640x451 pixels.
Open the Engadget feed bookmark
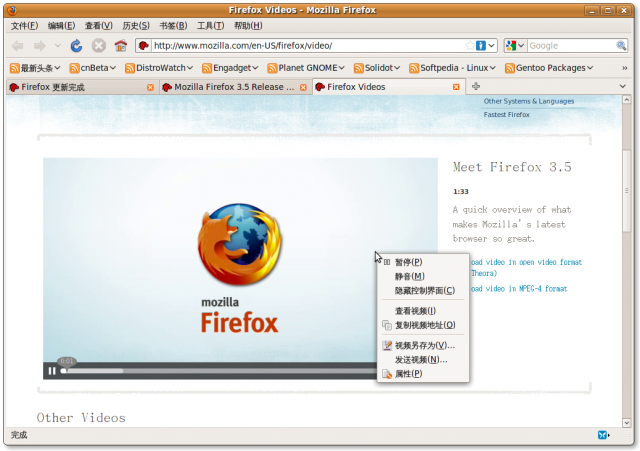tap(230, 68)
